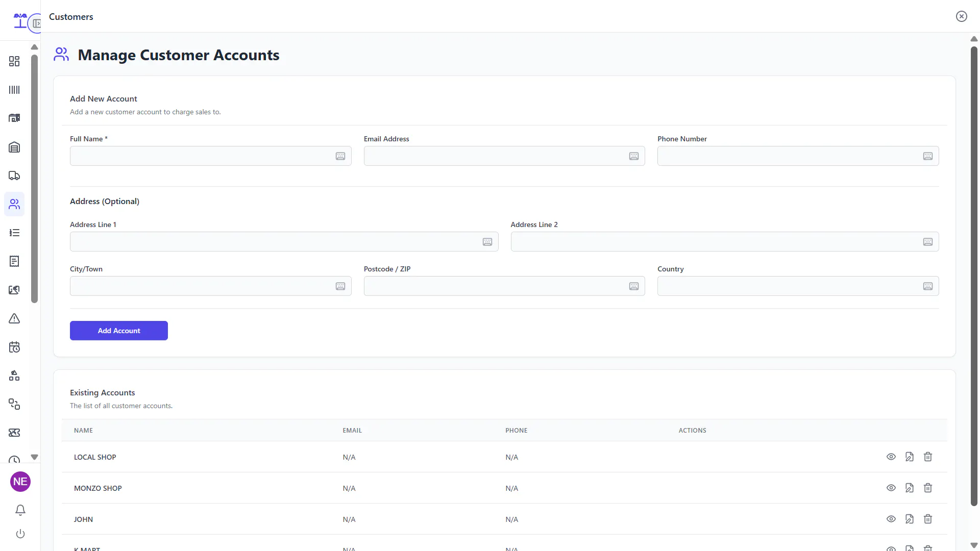Image resolution: width=980 pixels, height=551 pixels.
Task: Open the NE user avatar
Action: point(20,482)
